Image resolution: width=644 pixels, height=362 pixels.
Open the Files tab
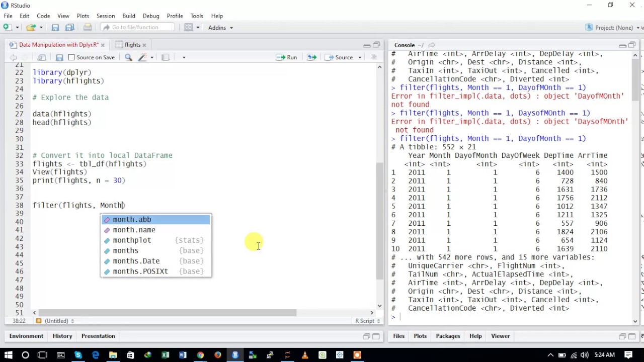click(398, 336)
